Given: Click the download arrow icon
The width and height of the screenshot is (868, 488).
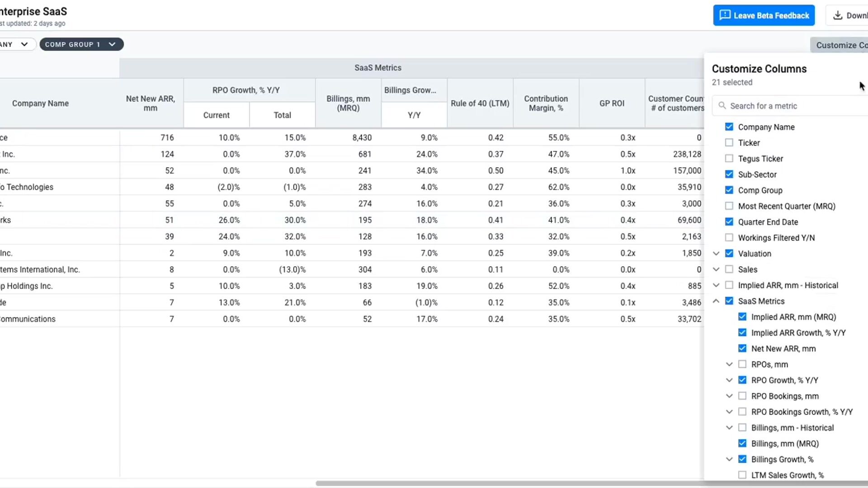Looking at the screenshot, I should pyautogui.click(x=838, y=15).
